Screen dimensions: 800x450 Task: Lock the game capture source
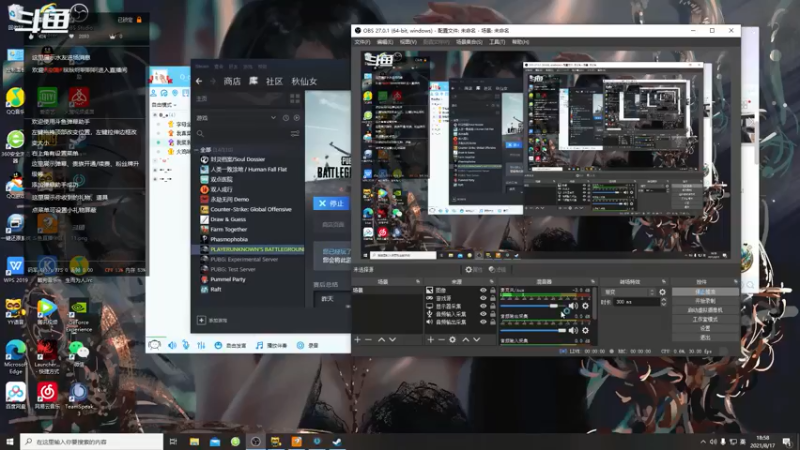tap(493, 298)
